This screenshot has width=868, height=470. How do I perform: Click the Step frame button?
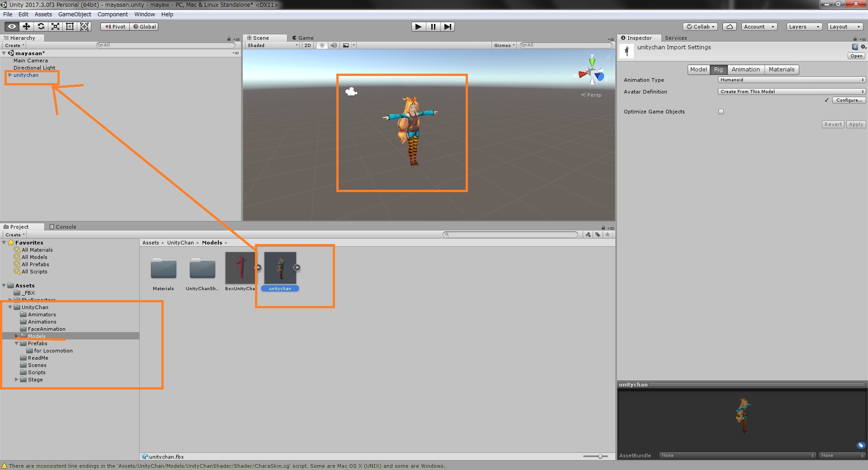448,27
